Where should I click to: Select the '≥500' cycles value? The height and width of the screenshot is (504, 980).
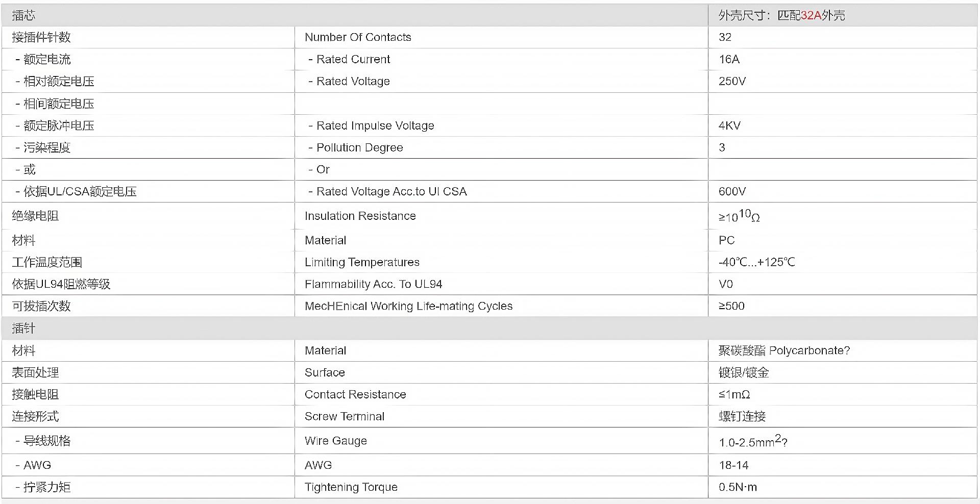click(x=731, y=306)
